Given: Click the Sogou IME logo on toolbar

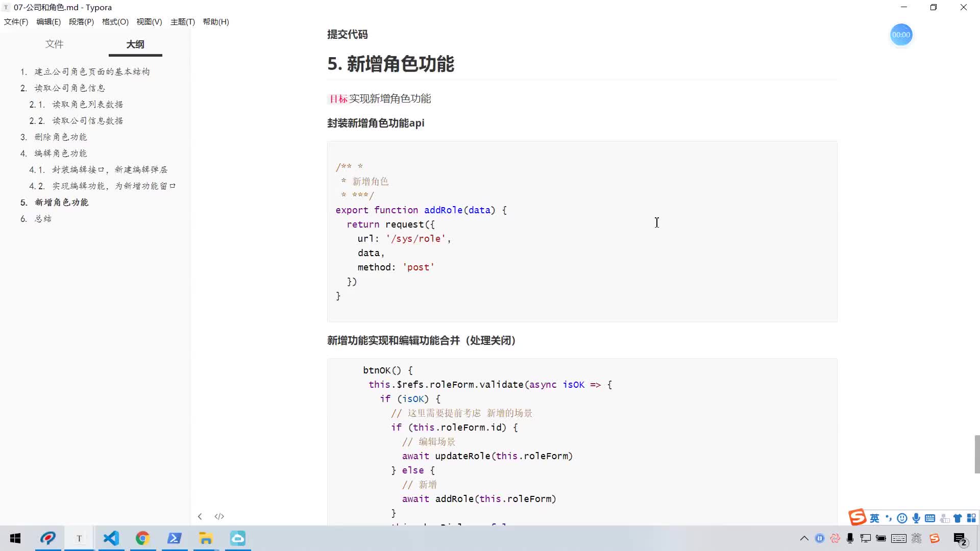Looking at the screenshot, I should point(857,517).
